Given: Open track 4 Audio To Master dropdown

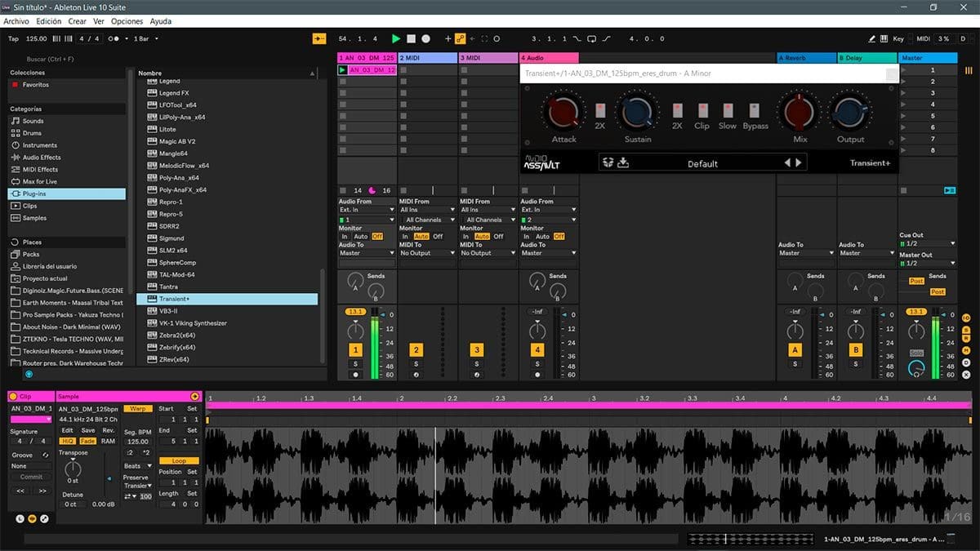Looking at the screenshot, I should (549, 253).
